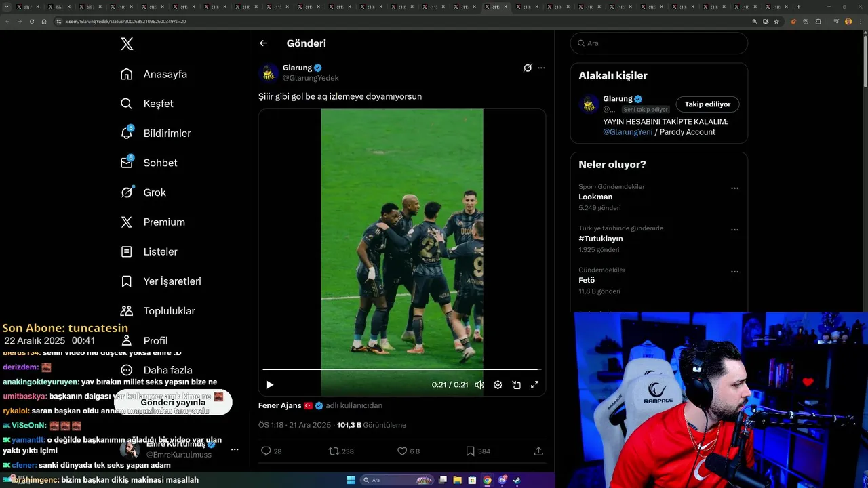The height and width of the screenshot is (488, 868).
Task: Click the Grok icon on Glarung's post
Action: coord(528,68)
